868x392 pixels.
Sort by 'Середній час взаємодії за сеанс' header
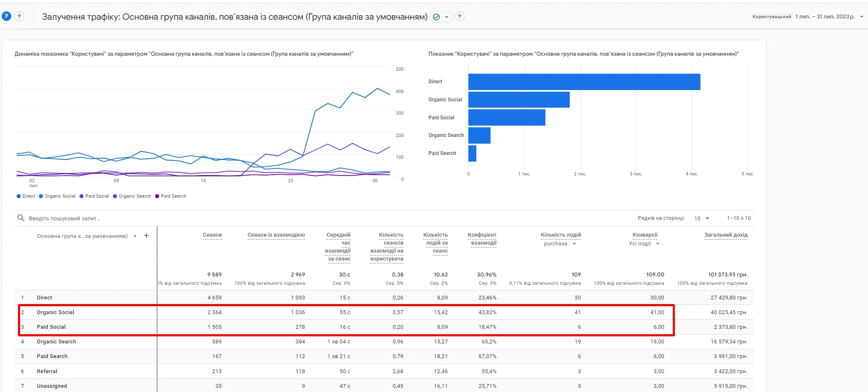point(338,247)
